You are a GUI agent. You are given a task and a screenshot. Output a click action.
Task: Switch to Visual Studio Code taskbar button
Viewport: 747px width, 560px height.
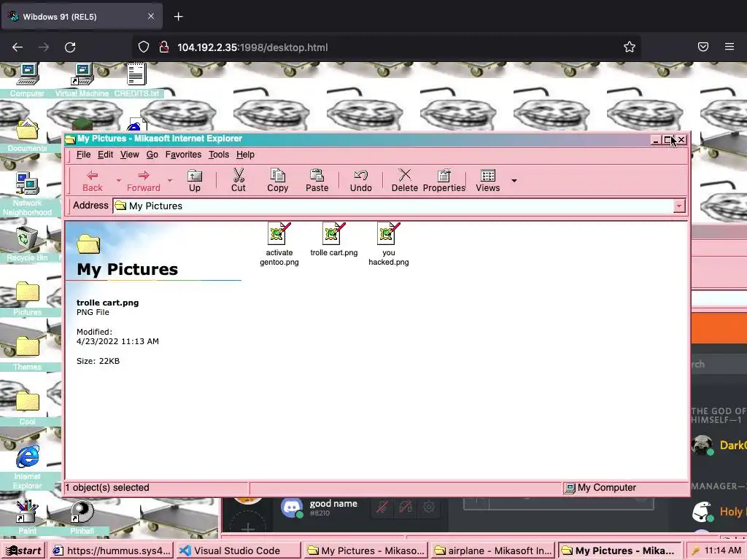pos(239,551)
